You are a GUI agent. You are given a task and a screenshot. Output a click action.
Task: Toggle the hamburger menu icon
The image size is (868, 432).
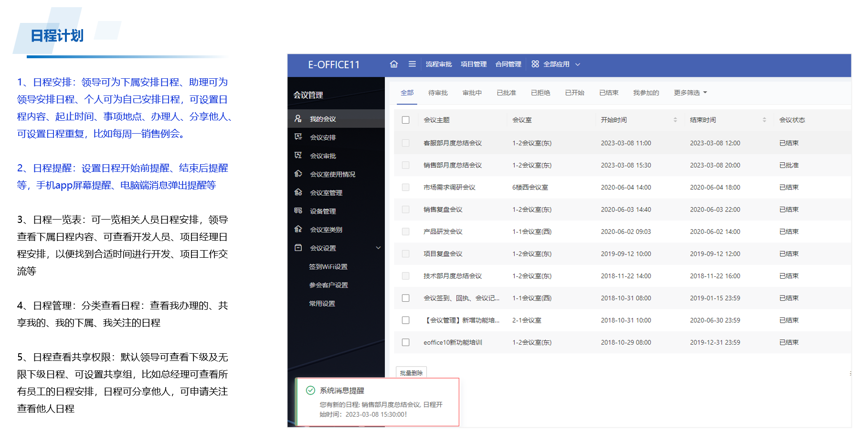coord(412,64)
